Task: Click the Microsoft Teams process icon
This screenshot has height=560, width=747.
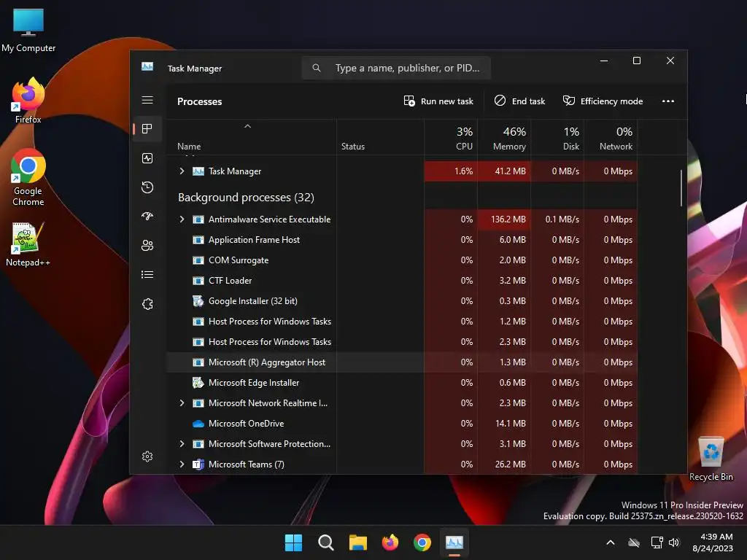Action: [x=198, y=464]
